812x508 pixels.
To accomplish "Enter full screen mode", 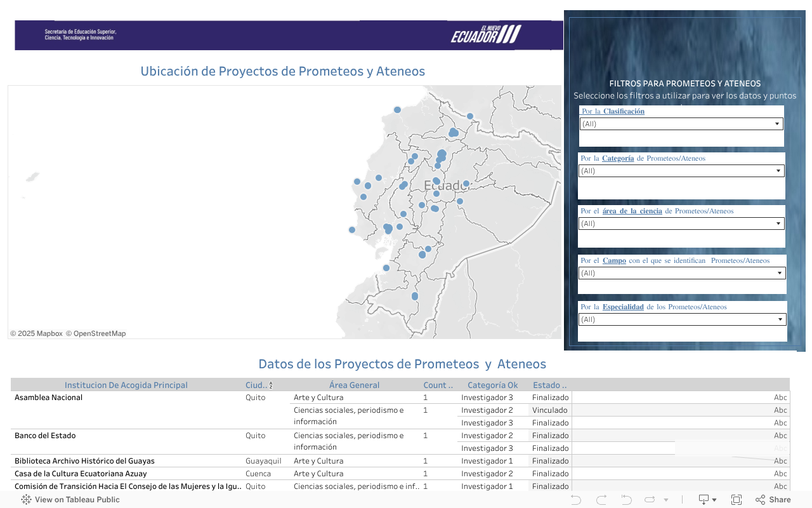I will pos(737,500).
